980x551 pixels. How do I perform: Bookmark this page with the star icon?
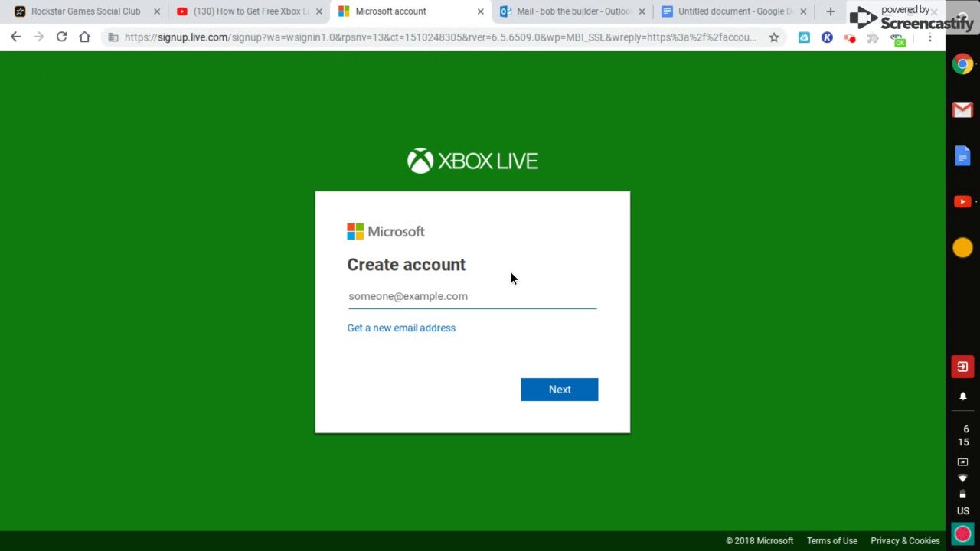click(774, 37)
